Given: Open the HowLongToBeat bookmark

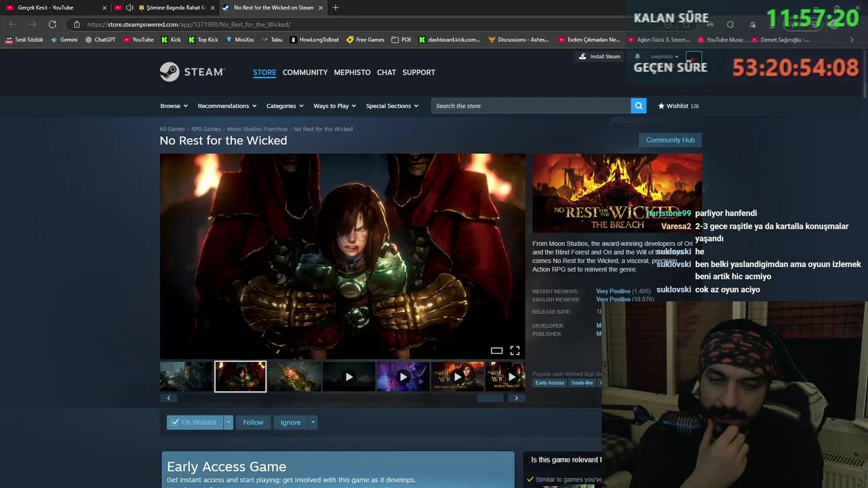Looking at the screenshot, I should [x=314, y=40].
